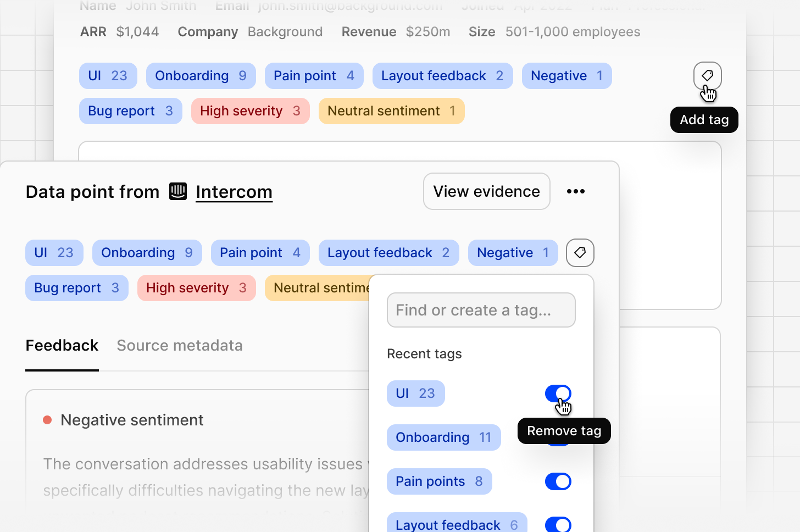Click High severity 3 tag in the Data point panel
Screen dimensions: 800x532
(197, 288)
